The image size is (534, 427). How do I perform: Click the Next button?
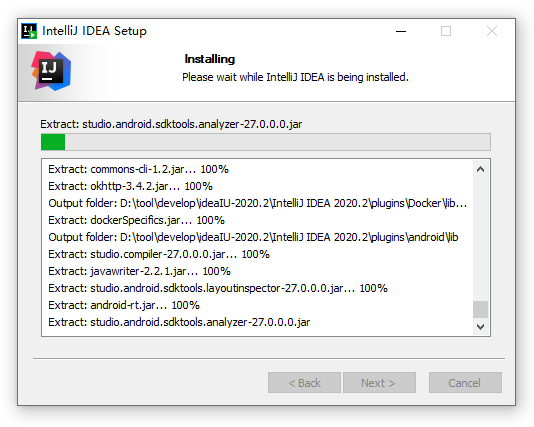tap(379, 383)
